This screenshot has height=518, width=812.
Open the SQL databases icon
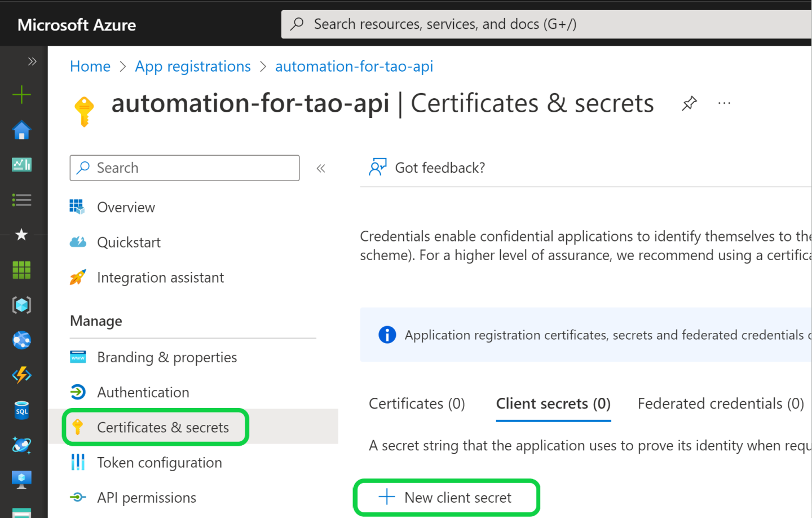[x=21, y=410]
